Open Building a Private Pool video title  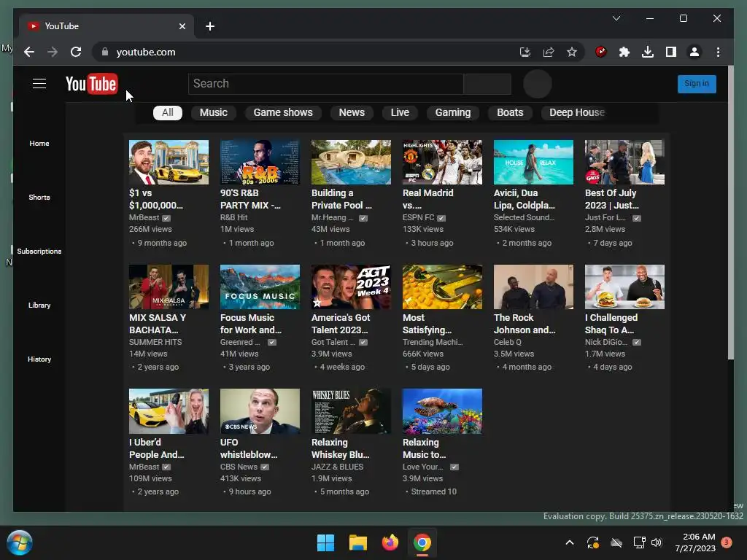(341, 199)
